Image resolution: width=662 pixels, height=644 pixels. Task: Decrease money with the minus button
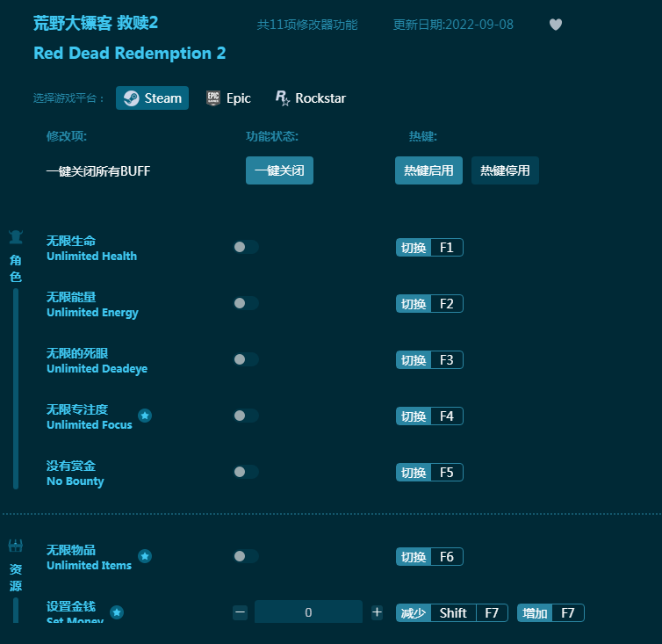pos(241,612)
